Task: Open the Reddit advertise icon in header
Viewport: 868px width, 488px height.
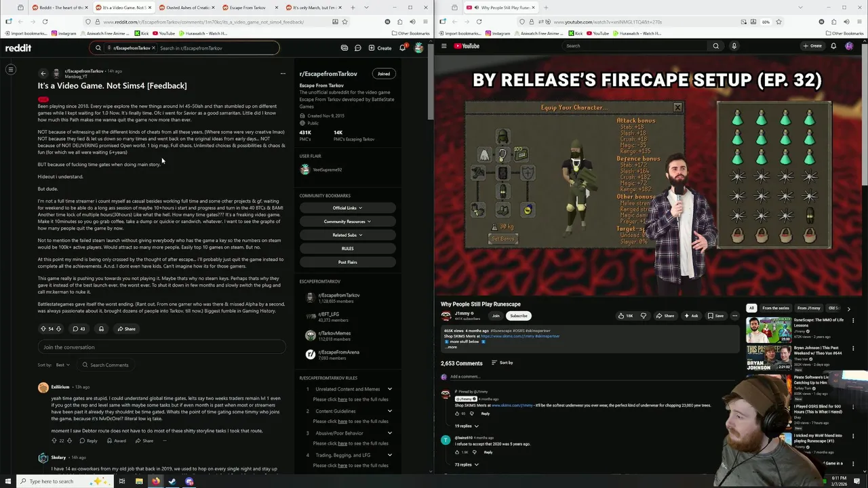Action: [x=344, y=48]
